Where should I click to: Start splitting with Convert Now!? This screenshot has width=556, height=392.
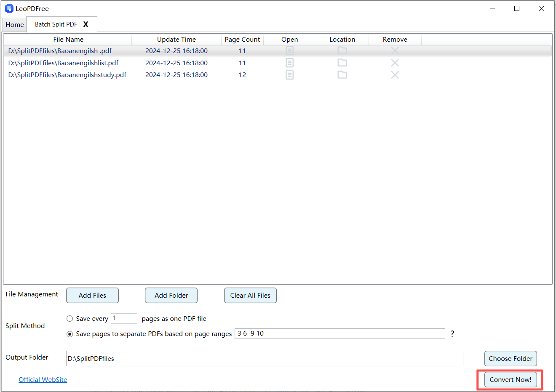point(510,380)
